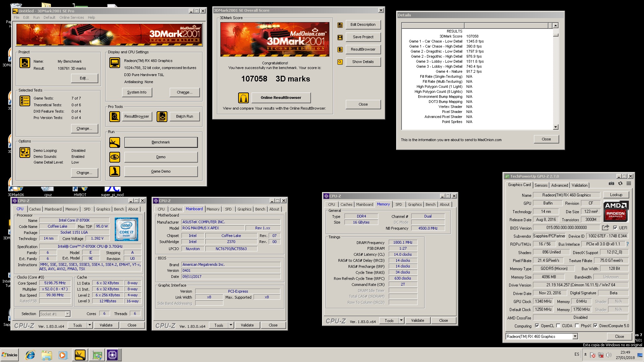
Task: Click up arrow of Details list scrollbar
Action: [x=555, y=25]
